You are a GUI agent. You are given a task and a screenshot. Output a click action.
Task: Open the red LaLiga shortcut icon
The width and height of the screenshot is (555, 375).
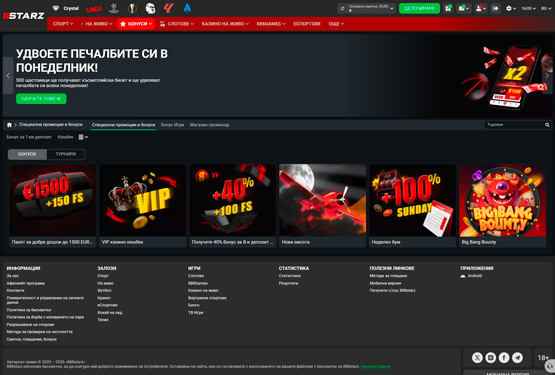tap(168, 8)
